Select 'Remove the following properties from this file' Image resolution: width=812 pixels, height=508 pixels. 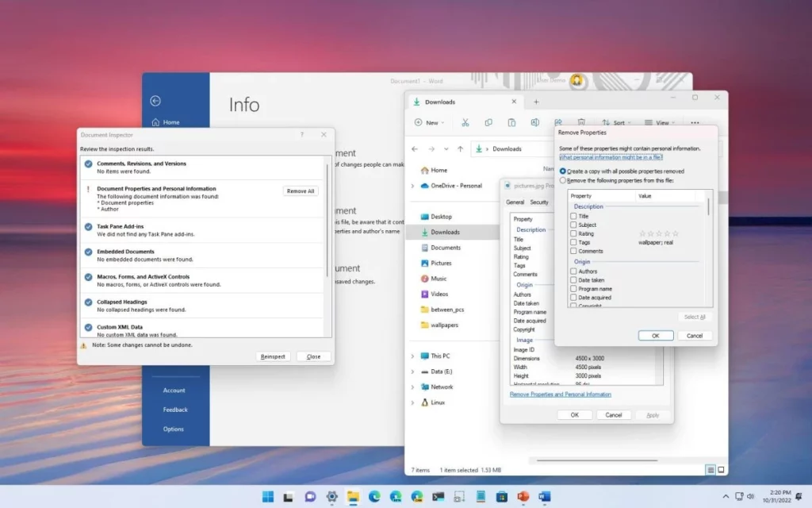[x=563, y=180]
